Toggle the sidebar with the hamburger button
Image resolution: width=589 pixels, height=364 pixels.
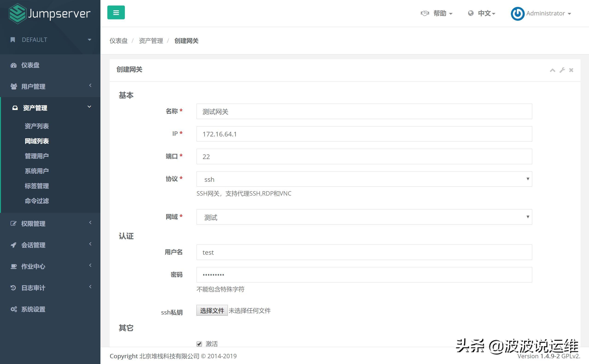[116, 12]
